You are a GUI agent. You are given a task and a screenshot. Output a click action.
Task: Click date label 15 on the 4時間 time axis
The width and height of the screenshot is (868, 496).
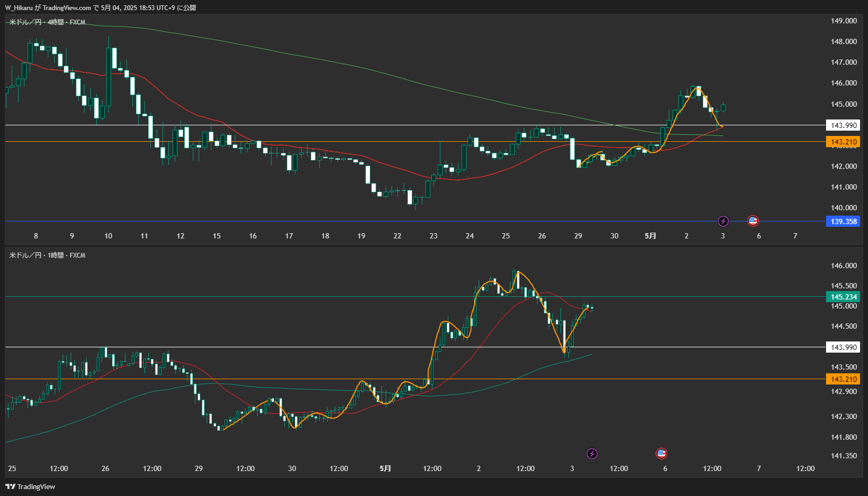pos(217,236)
